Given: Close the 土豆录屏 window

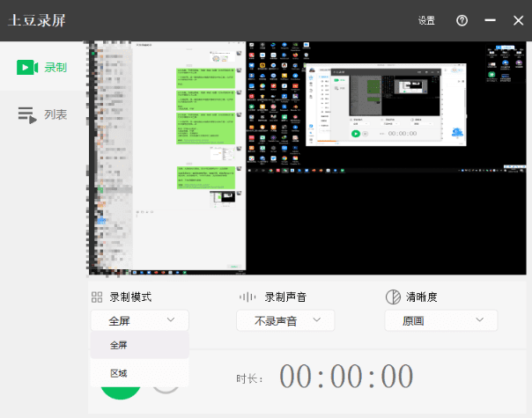Looking at the screenshot, I should point(518,20).
